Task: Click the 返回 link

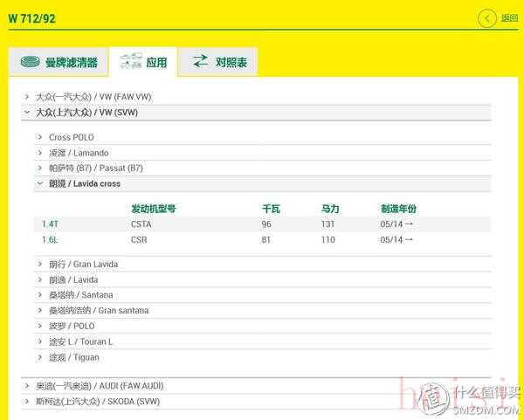Action: pos(509,17)
